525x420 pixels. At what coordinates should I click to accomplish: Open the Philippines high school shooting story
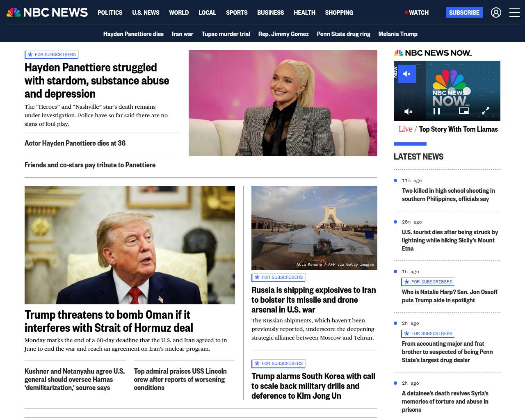pos(448,195)
